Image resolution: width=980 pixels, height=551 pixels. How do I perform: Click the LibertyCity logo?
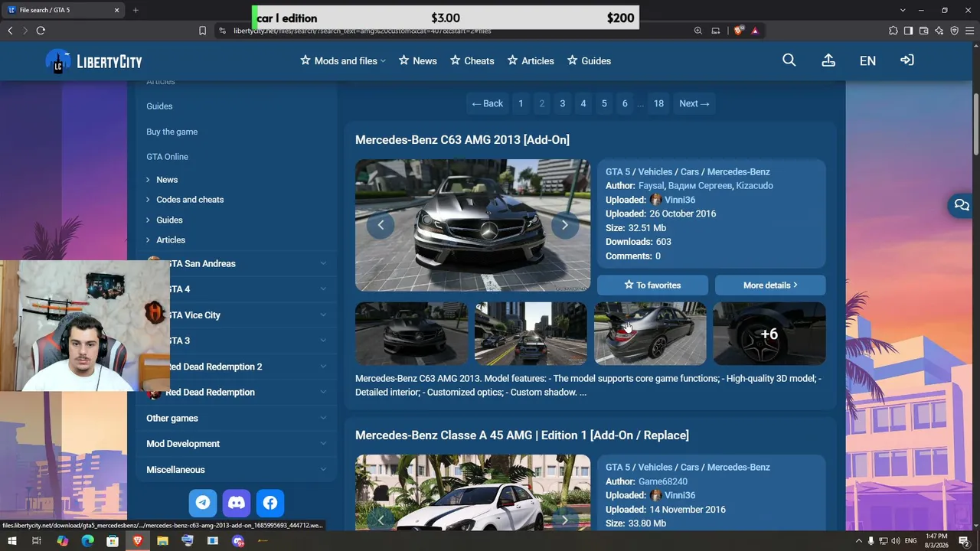[94, 61]
